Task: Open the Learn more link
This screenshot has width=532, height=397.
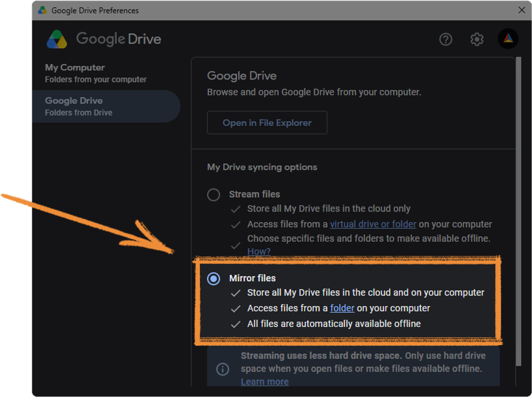Action: tap(265, 381)
